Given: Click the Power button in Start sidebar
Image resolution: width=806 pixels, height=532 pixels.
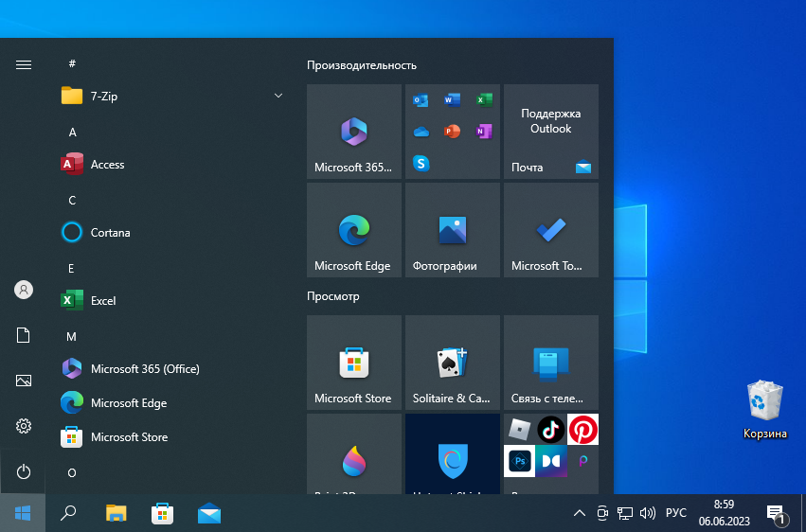Looking at the screenshot, I should (x=24, y=471).
